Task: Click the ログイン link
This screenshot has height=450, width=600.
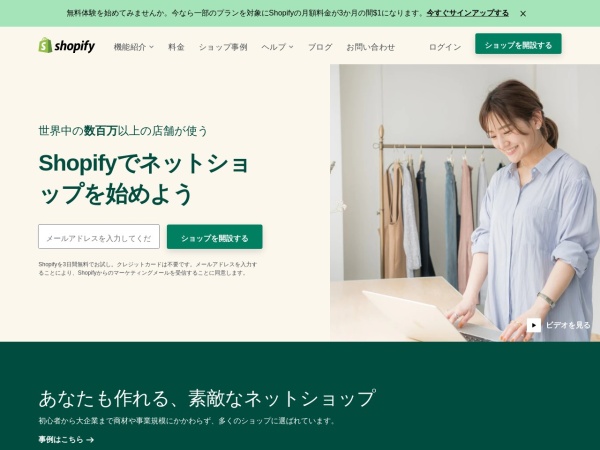Action: point(445,47)
